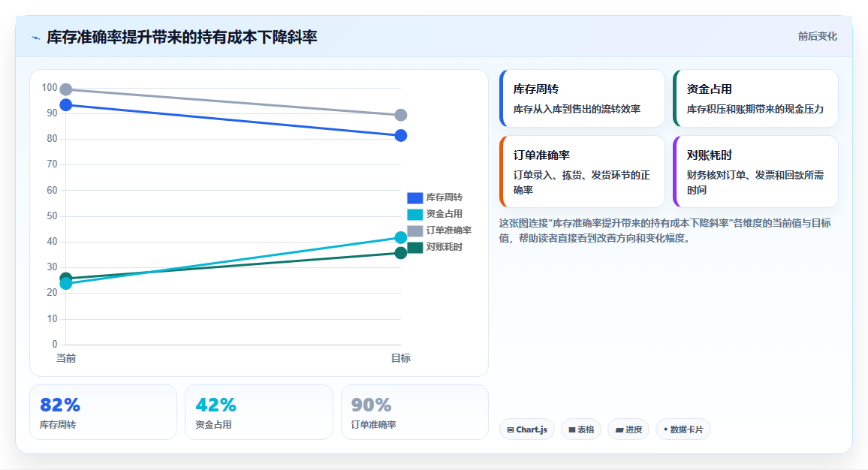The height and width of the screenshot is (470, 868).
Task: Toggle the 订单准确率 legend color box
Action: 415,230
